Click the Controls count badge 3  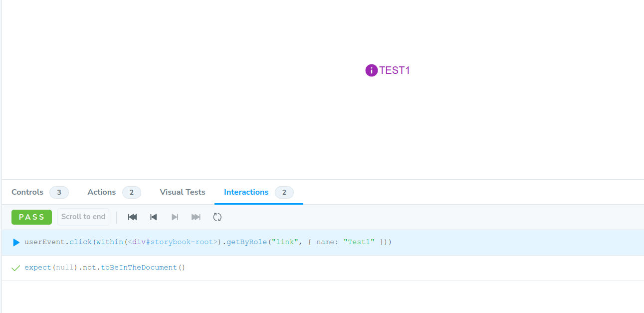coord(59,192)
